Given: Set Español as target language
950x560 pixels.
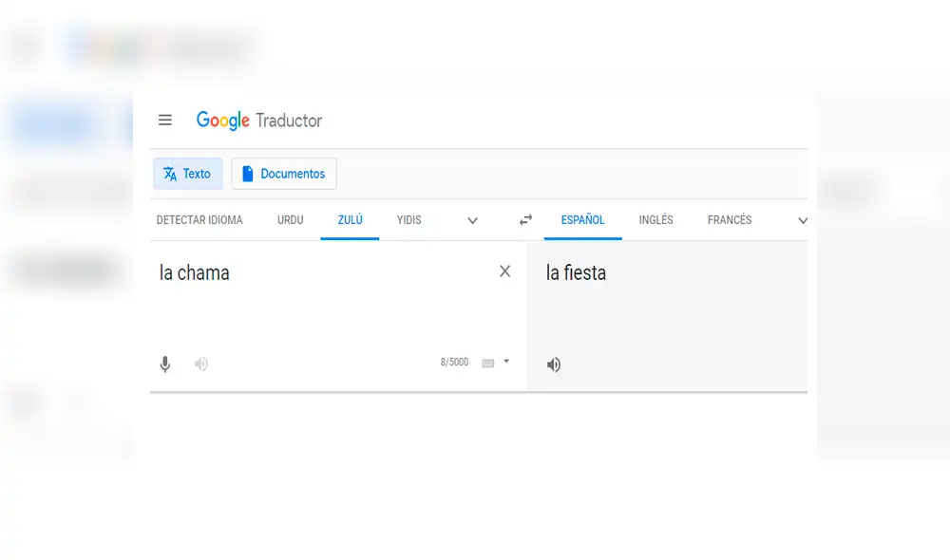Looking at the screenshot, I should (582, 219).
